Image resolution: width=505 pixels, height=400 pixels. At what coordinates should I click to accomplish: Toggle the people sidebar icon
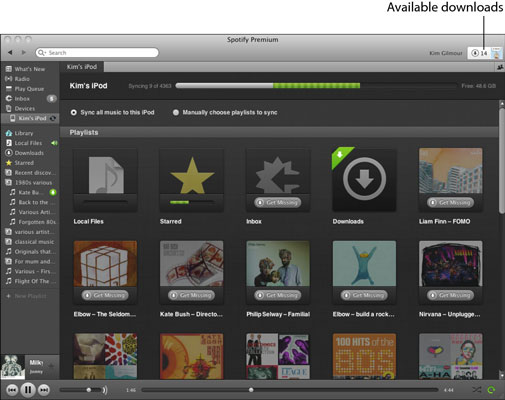coord(500,67)
